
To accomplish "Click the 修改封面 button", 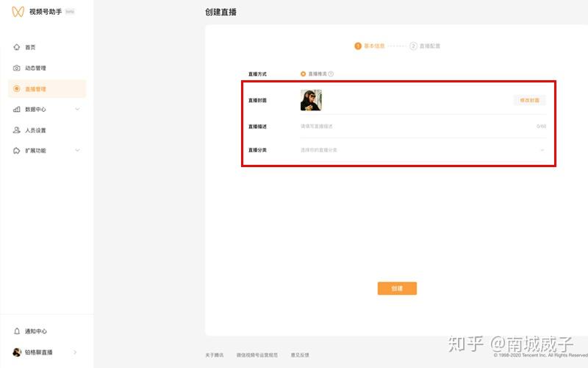I will coord(529,100).
